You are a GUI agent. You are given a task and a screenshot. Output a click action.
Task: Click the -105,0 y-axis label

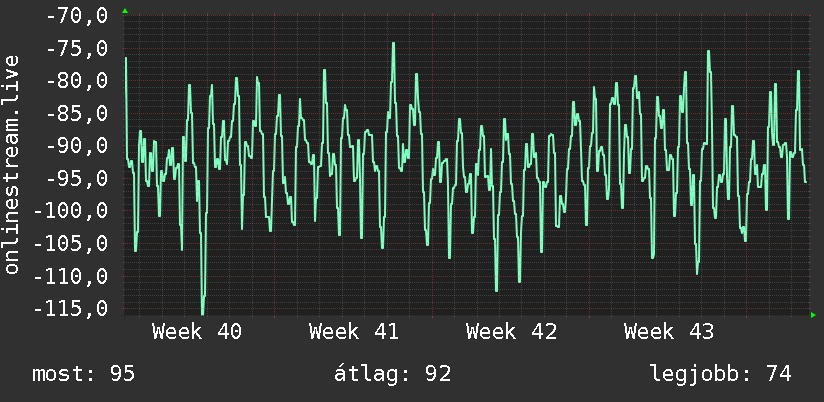[x=70, y=243]
